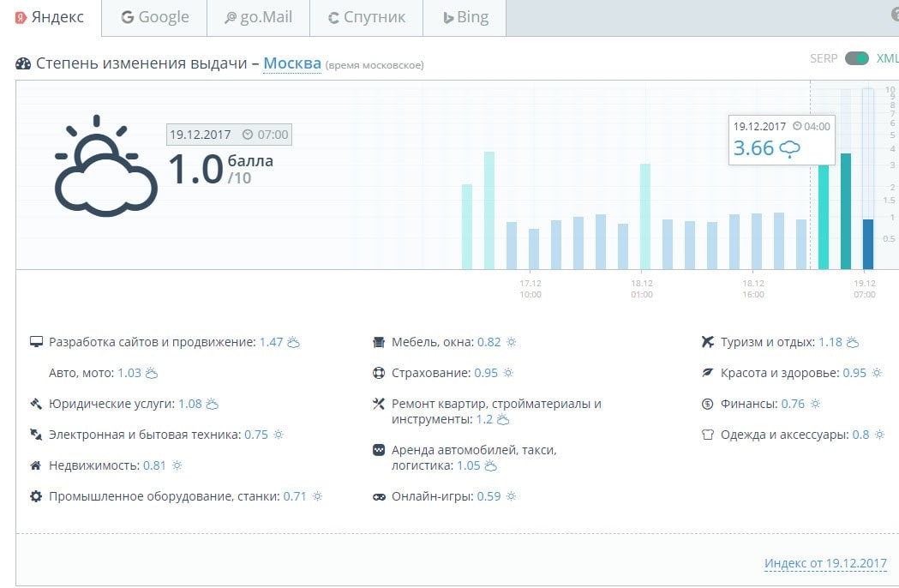The width and height of the screenshot is (899, 588).
Task: Click the large cloudy weather icon
Action: (x=105, y=167)
